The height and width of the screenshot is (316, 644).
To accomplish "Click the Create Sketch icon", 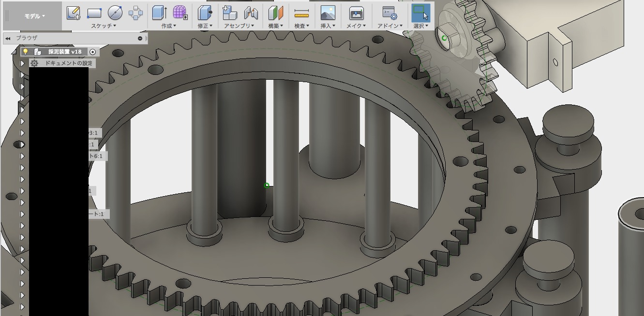I will 73,13.
